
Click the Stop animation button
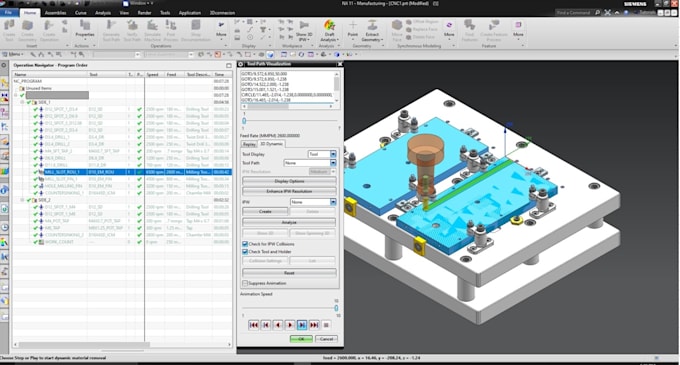coord(326,325)
